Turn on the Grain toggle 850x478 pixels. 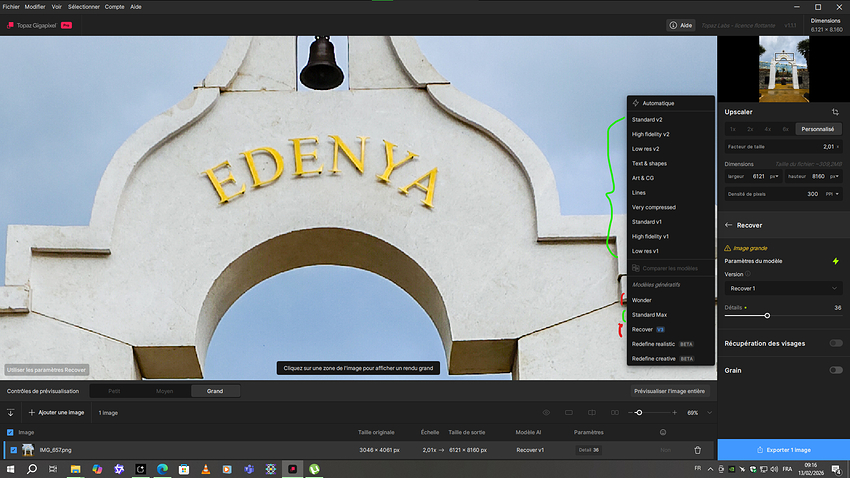tap(835, 370)
